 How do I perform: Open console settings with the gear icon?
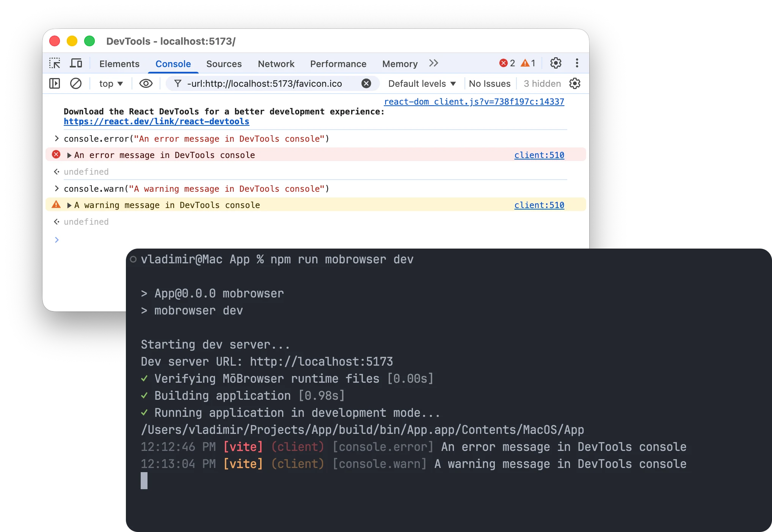click(x=575, y=83)
